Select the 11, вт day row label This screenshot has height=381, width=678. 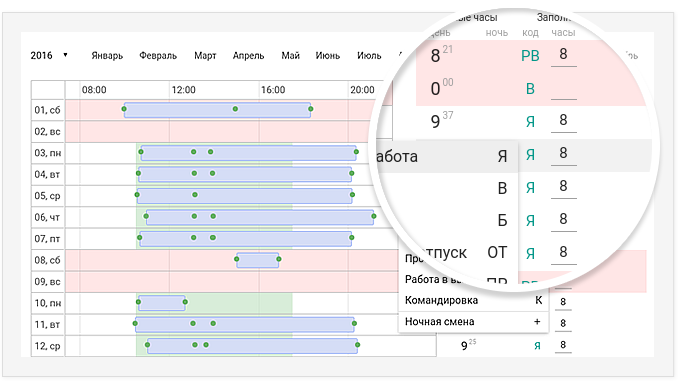[48, 324]
